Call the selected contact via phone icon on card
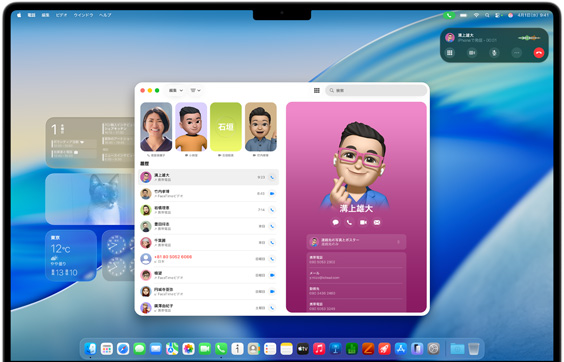Screen dimensions: 564x362 [x=349, y=222]
